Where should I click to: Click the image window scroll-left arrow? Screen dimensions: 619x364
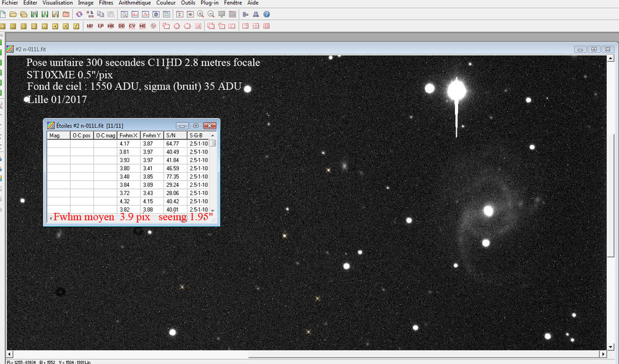(x=10, y=354)
